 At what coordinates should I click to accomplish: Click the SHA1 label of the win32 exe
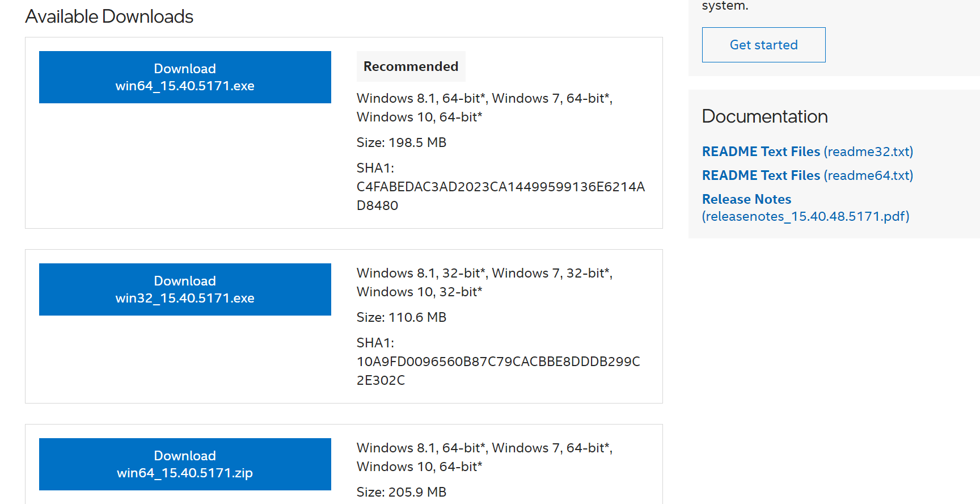(x=375, y=343)
